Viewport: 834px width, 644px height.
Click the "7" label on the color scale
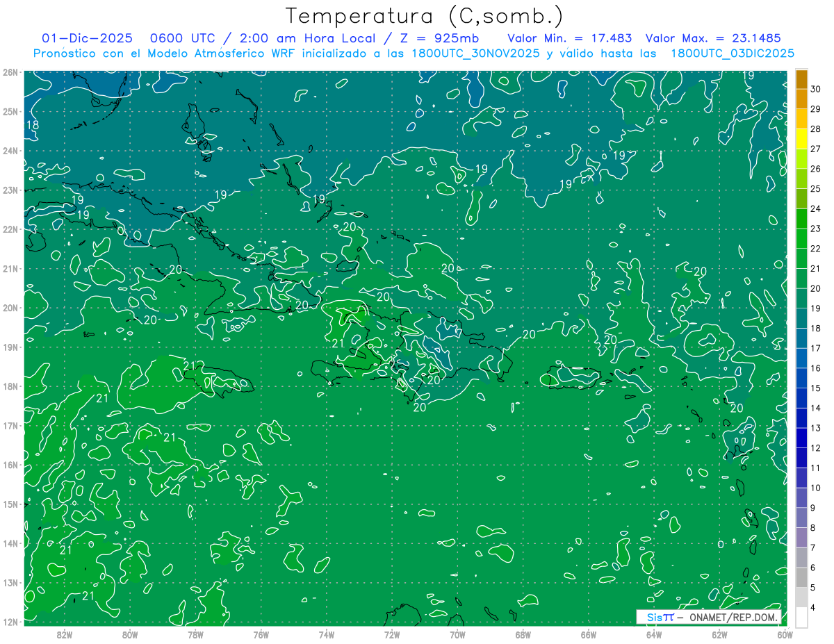tap(813, 547)
